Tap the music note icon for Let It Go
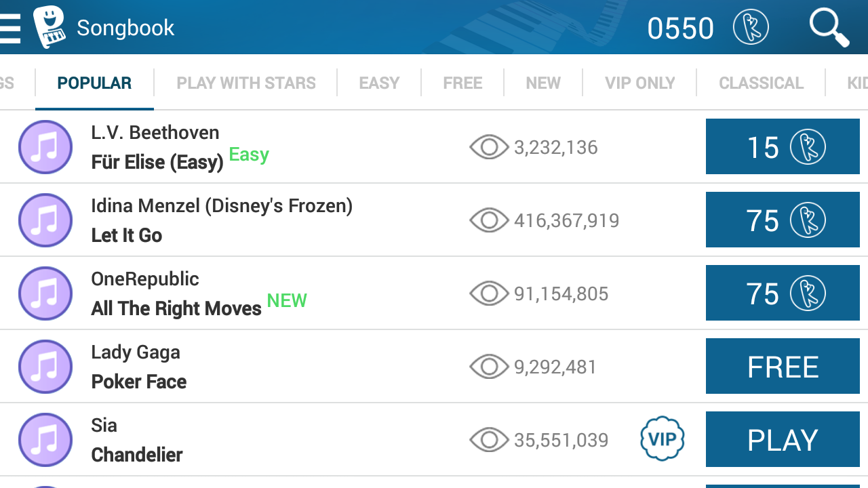868x488 pixels. tap(45, 220)
